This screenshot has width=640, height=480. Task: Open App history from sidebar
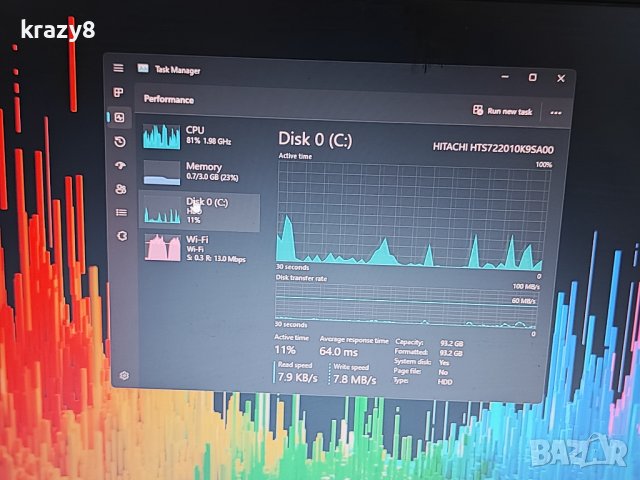tap(120, 141)
